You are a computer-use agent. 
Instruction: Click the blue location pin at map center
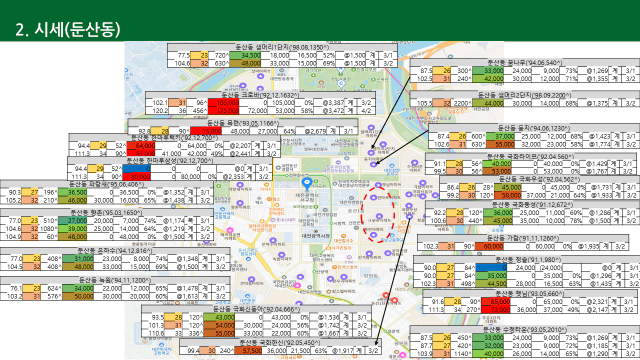coord(307,183)
